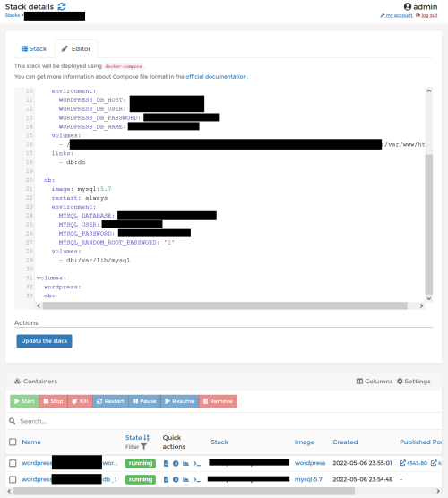Tick the select-all containers checkbox

tap(13, 442)
